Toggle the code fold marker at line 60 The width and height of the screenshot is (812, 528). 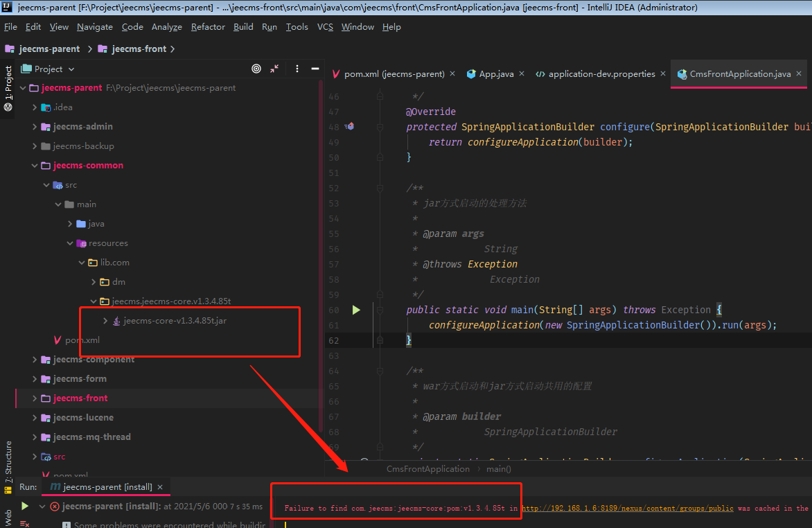tap(380, 310)
